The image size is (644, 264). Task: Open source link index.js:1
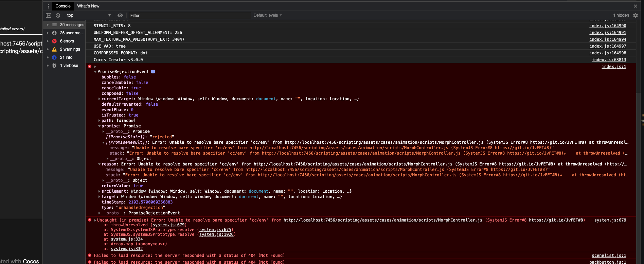pyautogui.click(x=614, y=67)
